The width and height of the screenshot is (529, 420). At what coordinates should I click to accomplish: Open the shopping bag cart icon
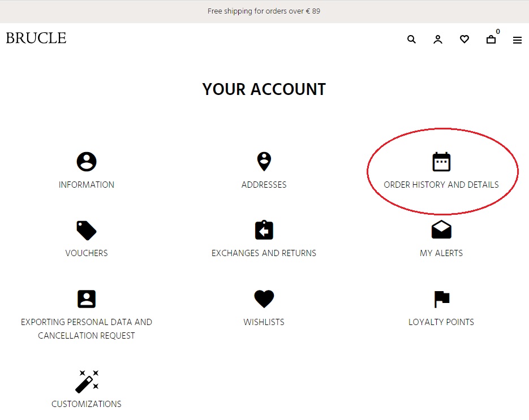click(x=491, y=40)
